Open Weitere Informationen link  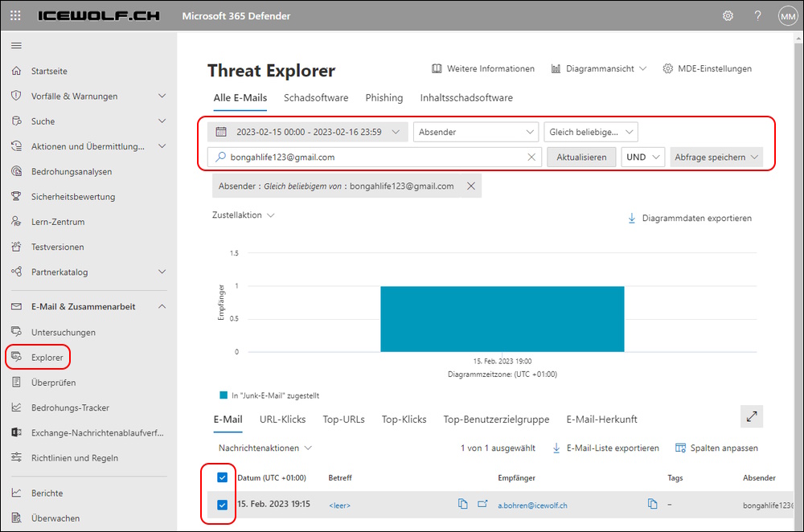click(x=483, y=68)
